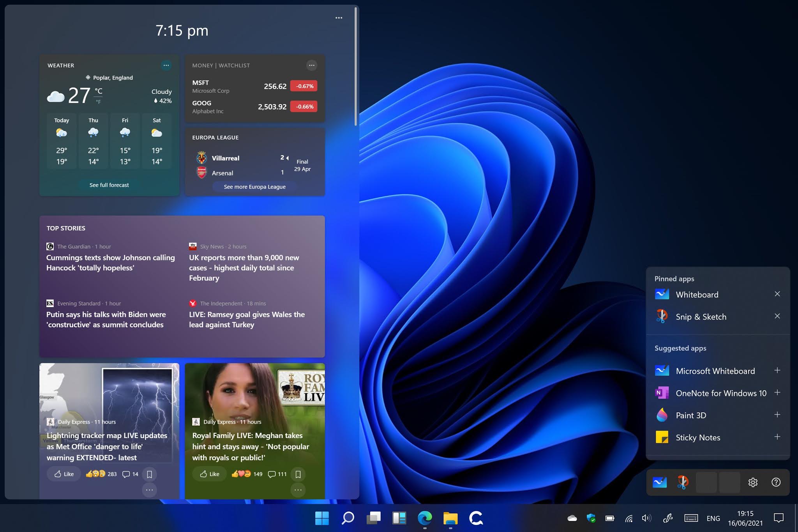Open Money Watchlist more options
The image size is (798, 532).
coord(311,65)
